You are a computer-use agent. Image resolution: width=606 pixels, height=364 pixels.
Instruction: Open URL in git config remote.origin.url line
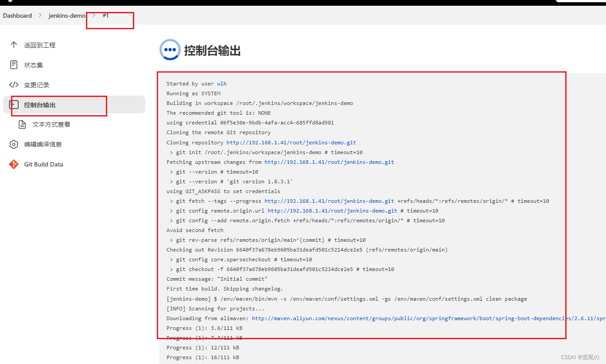click(332, 211)
